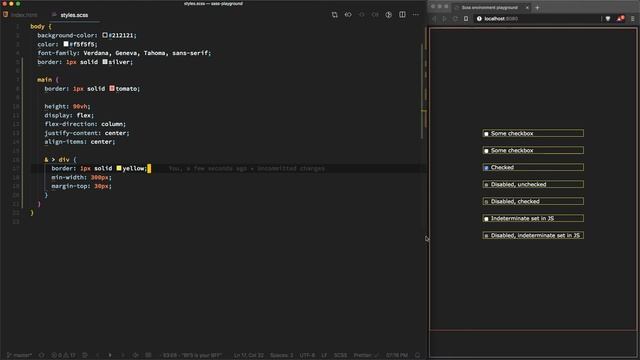Click the 'justify-content: center;' code line

click(x=87, y=133)
